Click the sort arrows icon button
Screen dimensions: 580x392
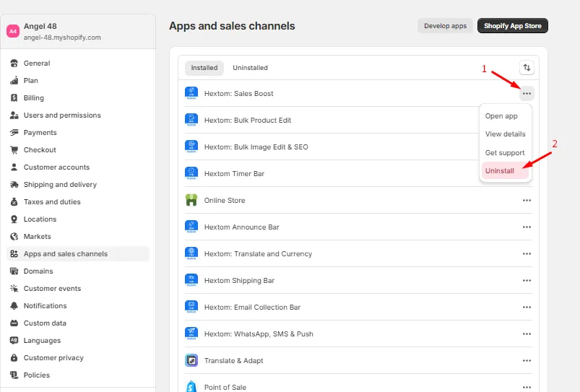527,68
